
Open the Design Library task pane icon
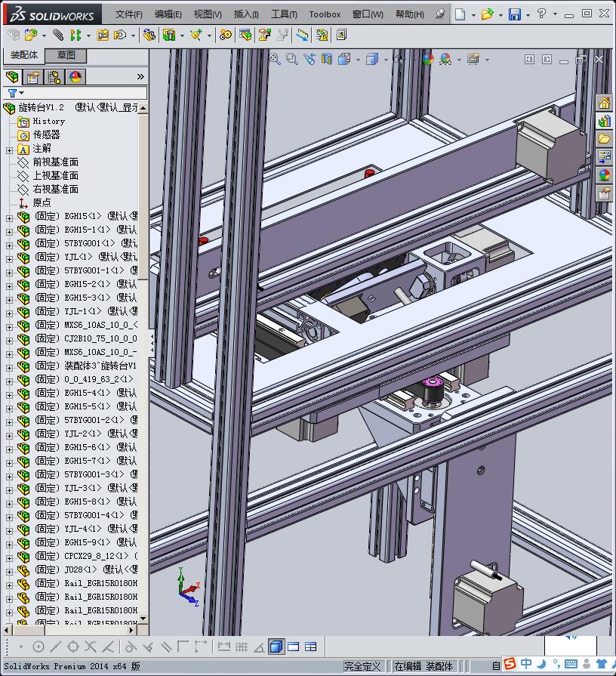tap(604, 121)
